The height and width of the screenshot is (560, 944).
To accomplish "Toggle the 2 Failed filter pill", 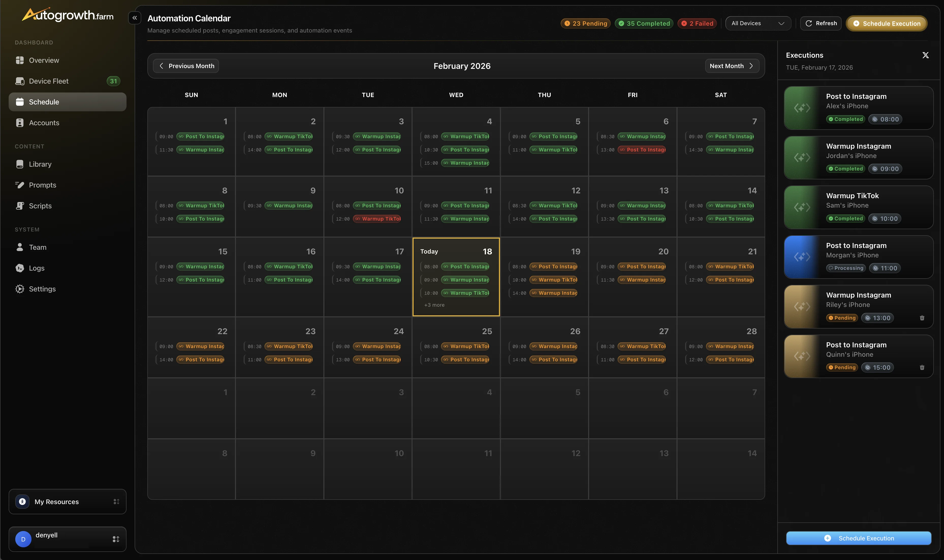I will tap(697, 23).
